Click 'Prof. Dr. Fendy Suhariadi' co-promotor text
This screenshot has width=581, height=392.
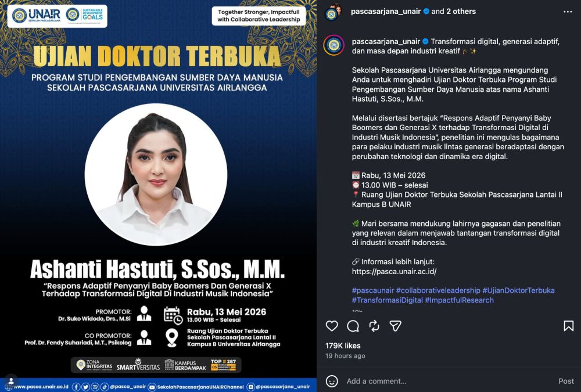(78, 343)
